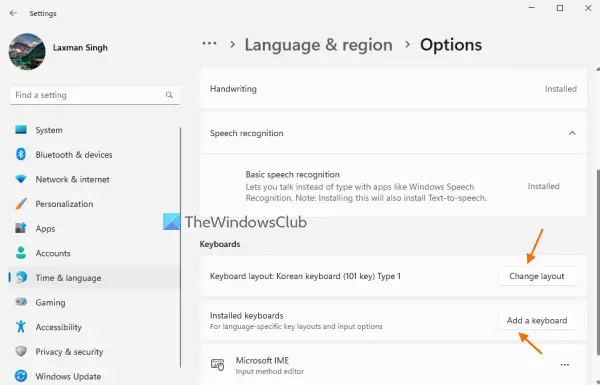The image size is (600, 385).
Task: Click the Apps icon in sidebar
Action: click(21, 228)
